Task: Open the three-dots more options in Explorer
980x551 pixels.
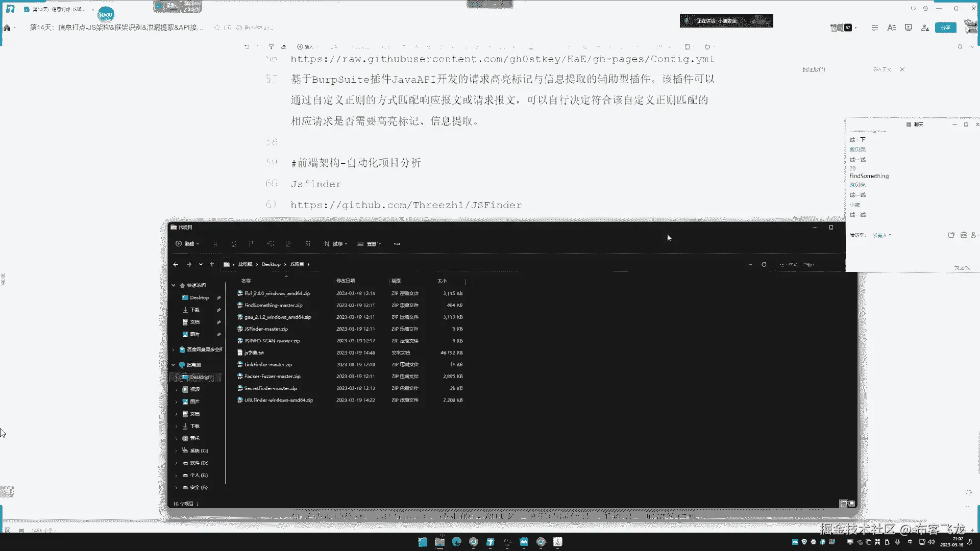Action: 397,244
